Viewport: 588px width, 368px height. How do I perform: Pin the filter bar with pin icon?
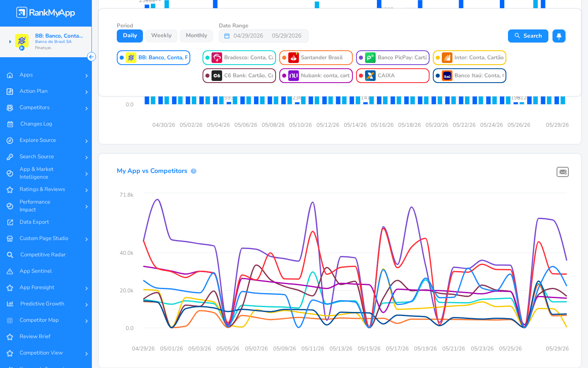coord(559,36)
